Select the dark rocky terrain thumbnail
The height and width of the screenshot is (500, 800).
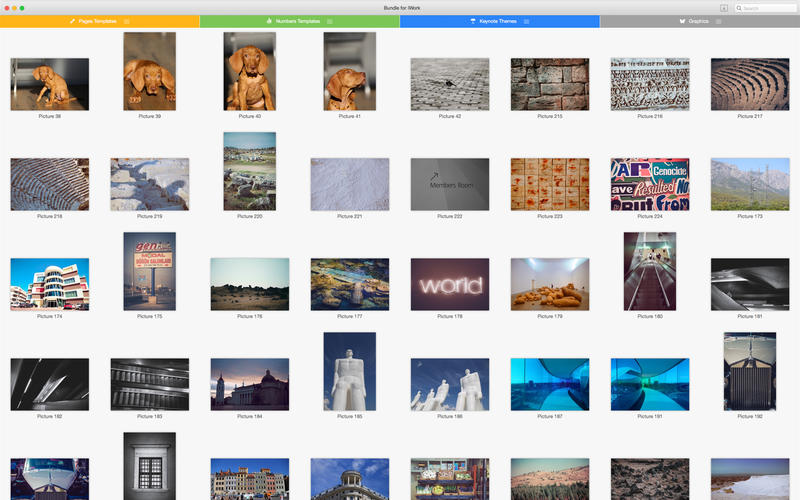click(x=649, y=479)
